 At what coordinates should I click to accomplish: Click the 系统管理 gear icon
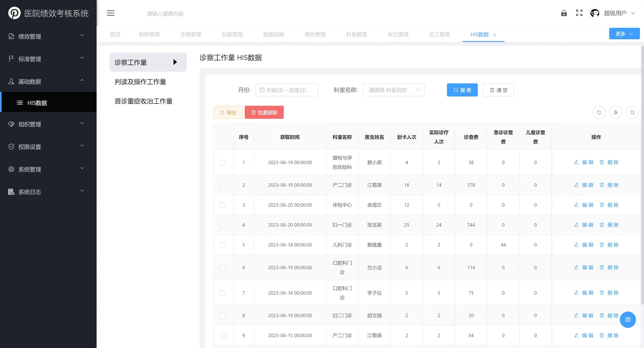point(11,169)
